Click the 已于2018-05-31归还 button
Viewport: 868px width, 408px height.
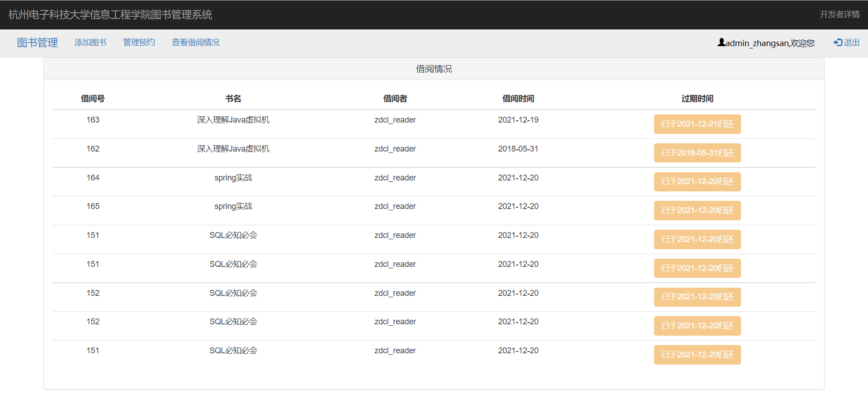[698, 153]
